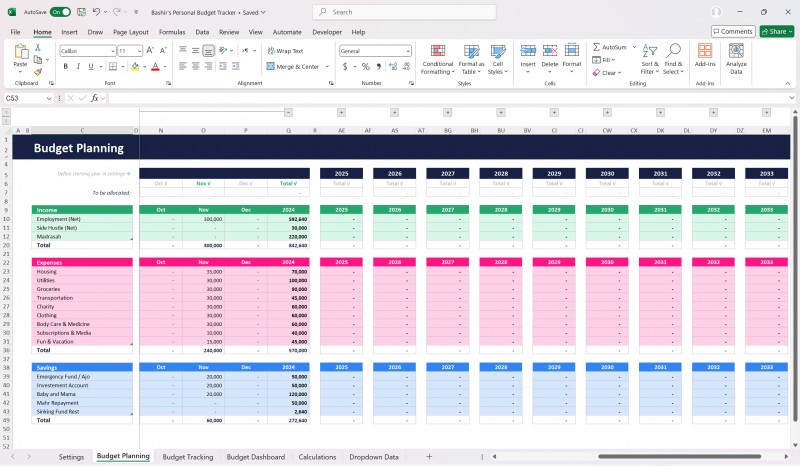Viewport: 800px width, 466px height.
Task: Click Delete cells icon
Action: click(549, 51)
